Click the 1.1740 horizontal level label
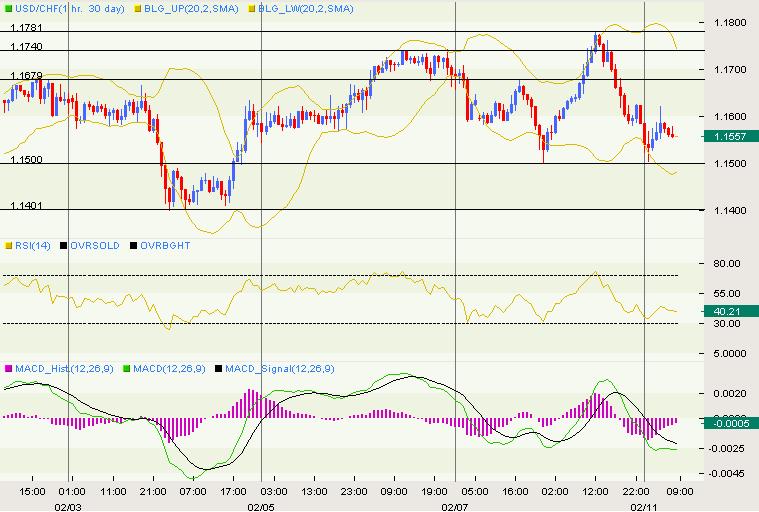This screenshot has width=759, height=512. pos(27,46)
